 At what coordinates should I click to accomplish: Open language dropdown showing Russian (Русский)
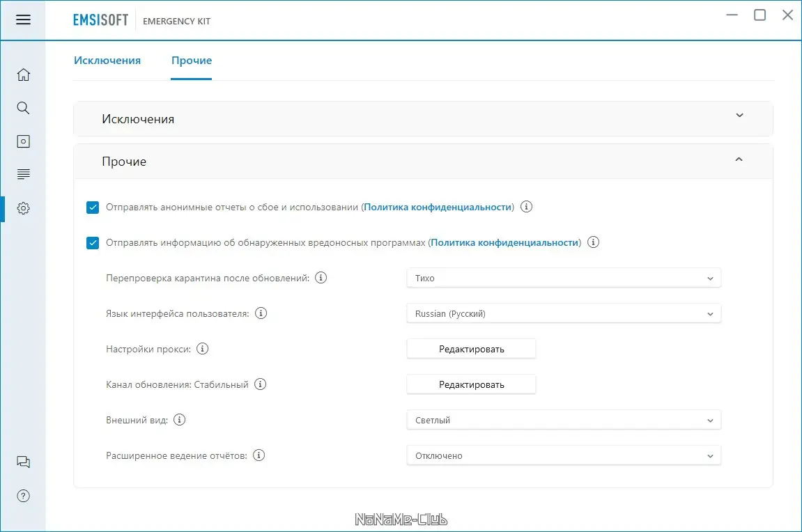coord(564,314)
